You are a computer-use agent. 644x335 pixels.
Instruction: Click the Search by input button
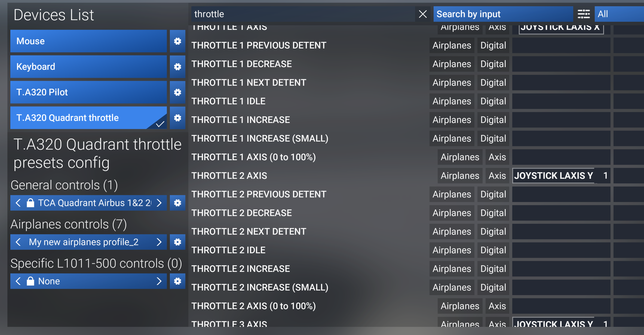pos(503,14)
